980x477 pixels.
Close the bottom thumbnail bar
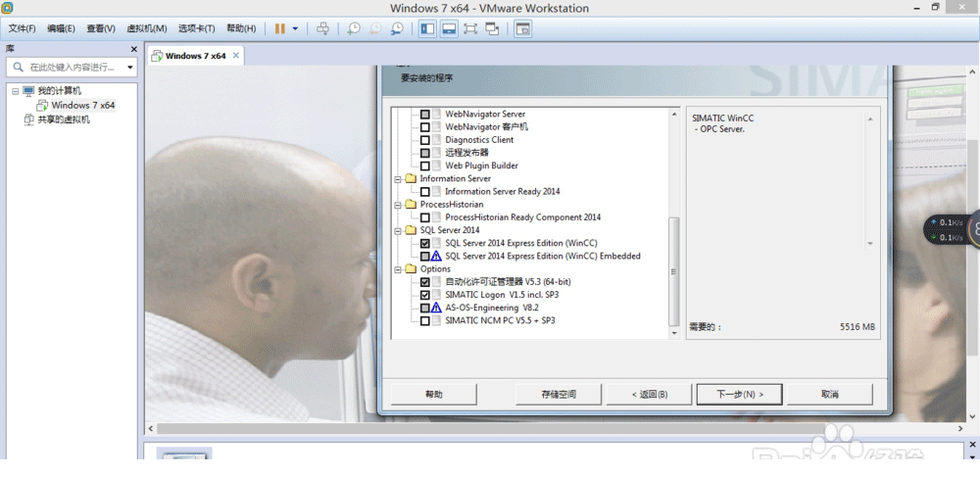[972, 445]
